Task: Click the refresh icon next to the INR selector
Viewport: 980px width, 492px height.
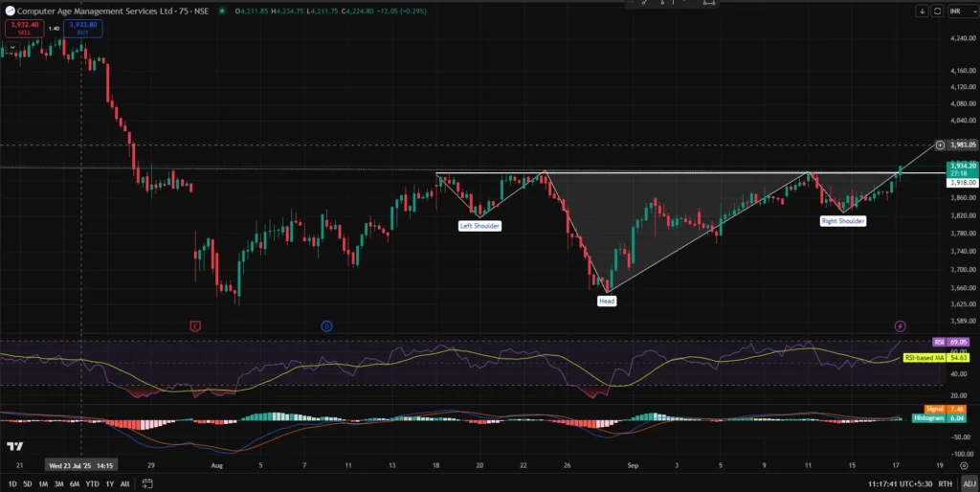Action: click(x=938, y=11)
